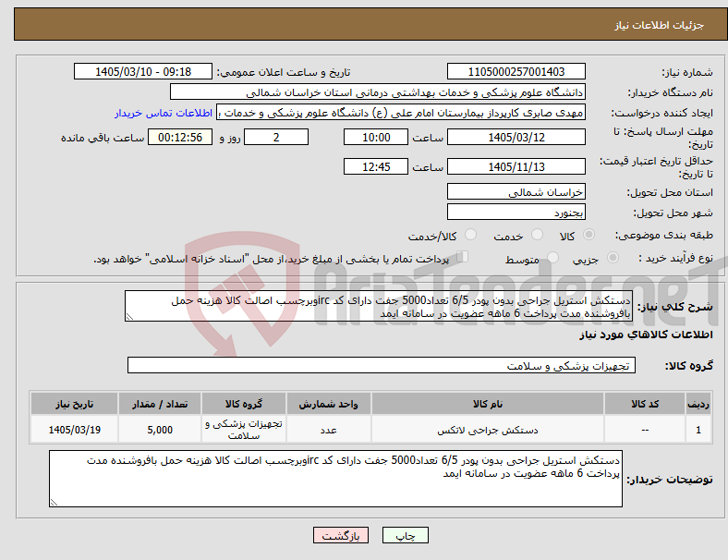This screenshot has height=560, width=728.
Task: Click the ردیف column header
Action: (x=698, y=404)
